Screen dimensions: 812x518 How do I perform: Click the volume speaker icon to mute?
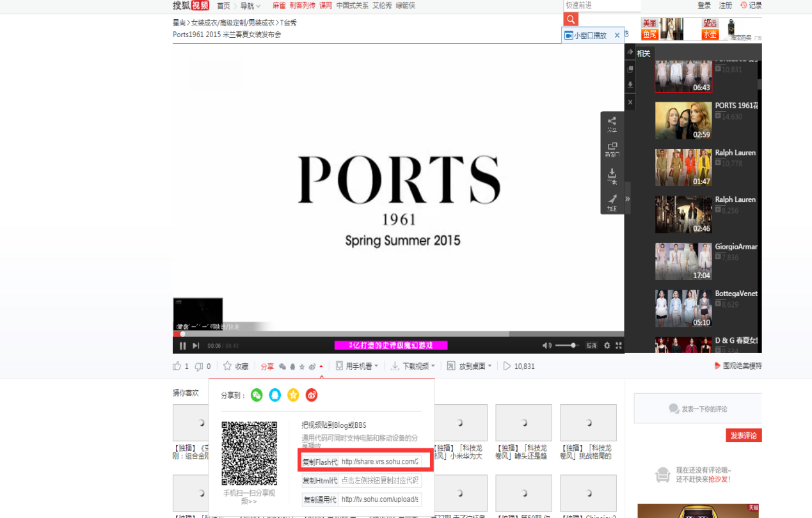point(547,345)
